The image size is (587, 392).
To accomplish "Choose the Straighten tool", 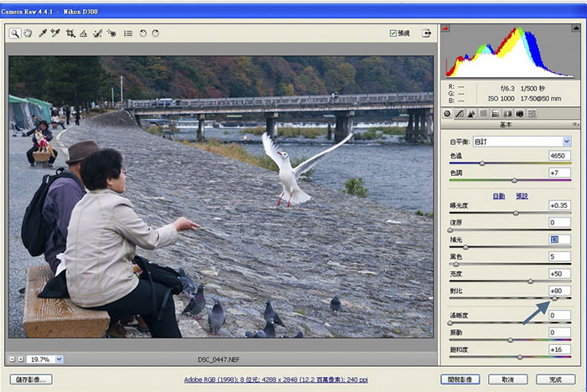I will tap(84, 34).
